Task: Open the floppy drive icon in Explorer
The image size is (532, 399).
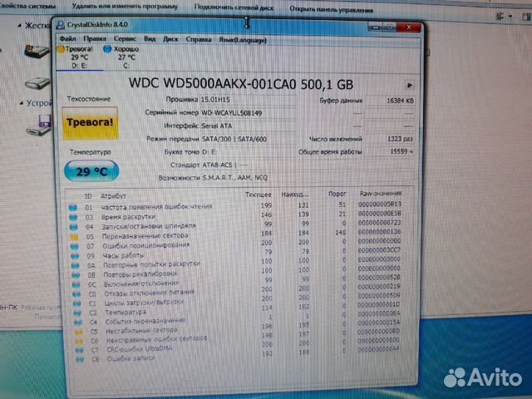Action: [x=39, y=126]
